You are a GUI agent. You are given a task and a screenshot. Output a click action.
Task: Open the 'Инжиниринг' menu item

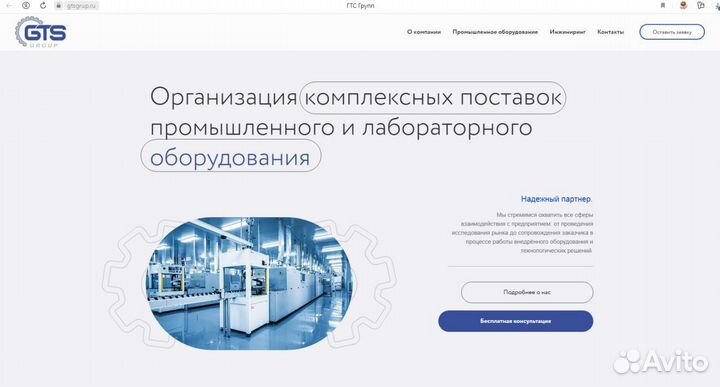click(x=568, y=32)
